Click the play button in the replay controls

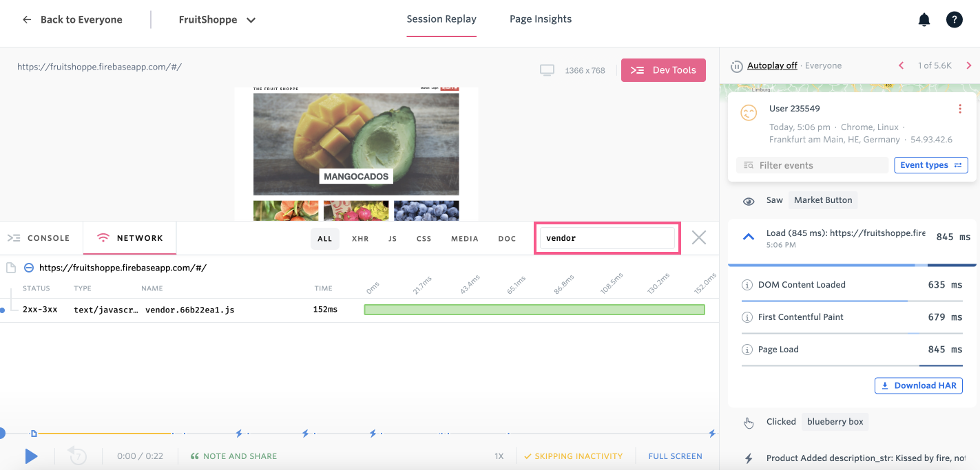pyautogui.click(x=31, y=456)
